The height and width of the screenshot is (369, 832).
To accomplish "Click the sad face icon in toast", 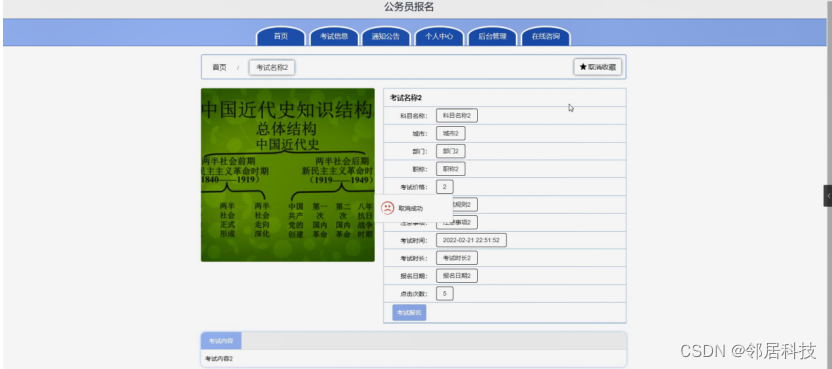I will 388,208.
